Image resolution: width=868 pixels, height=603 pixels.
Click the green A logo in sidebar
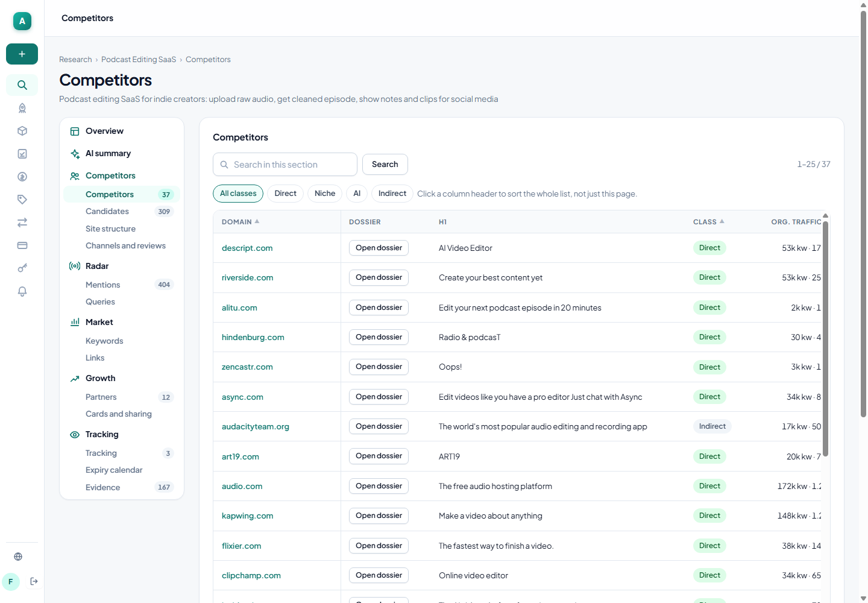[x=22, y=21]
